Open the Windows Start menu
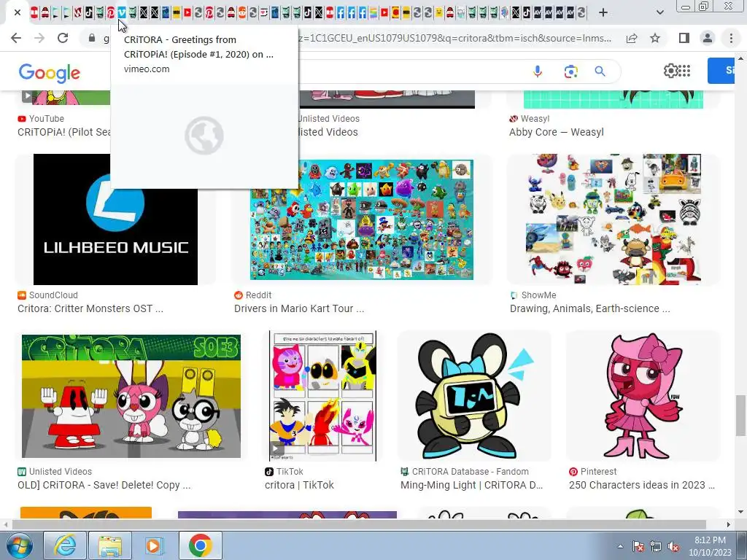The image size is (747, 560). [x=18, y=545]
